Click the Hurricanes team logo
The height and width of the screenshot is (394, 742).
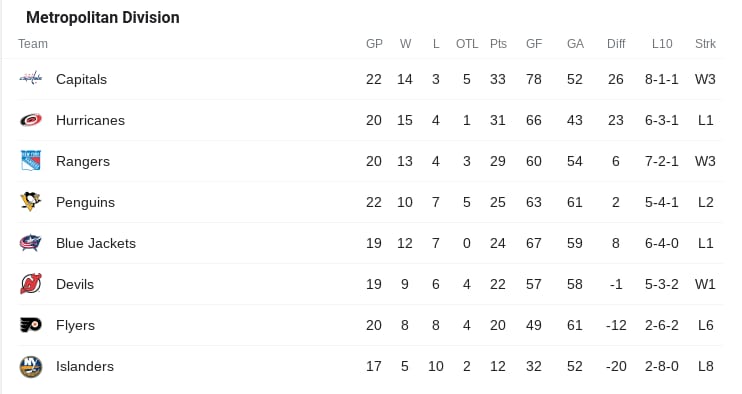(x=31, y=120)
